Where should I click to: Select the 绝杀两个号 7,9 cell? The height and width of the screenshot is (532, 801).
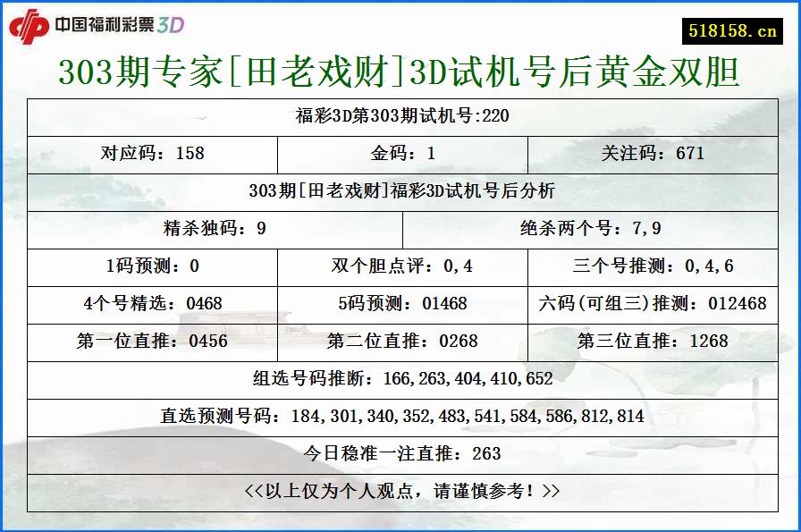(592, 228)
